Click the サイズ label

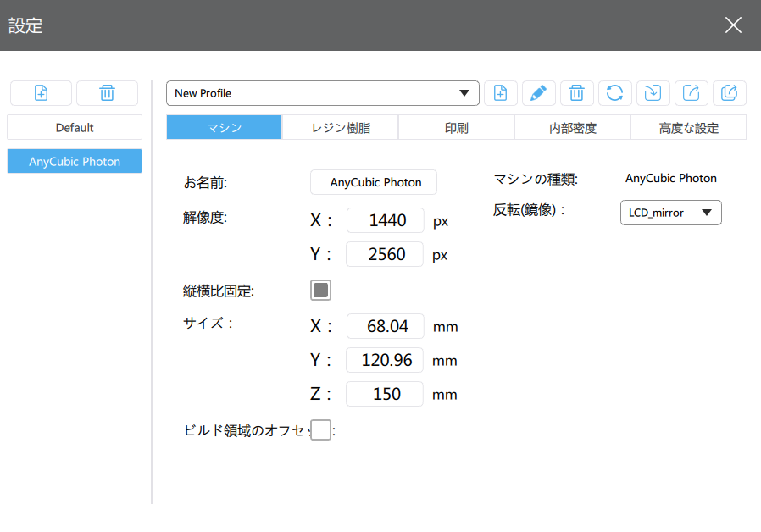coord(208,323)
